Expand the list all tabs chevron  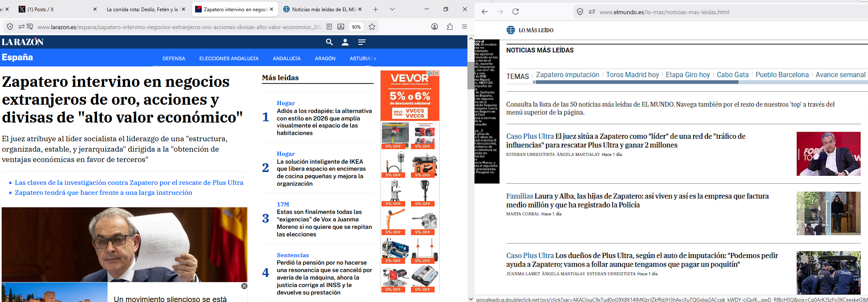click(x=392, y=9)
